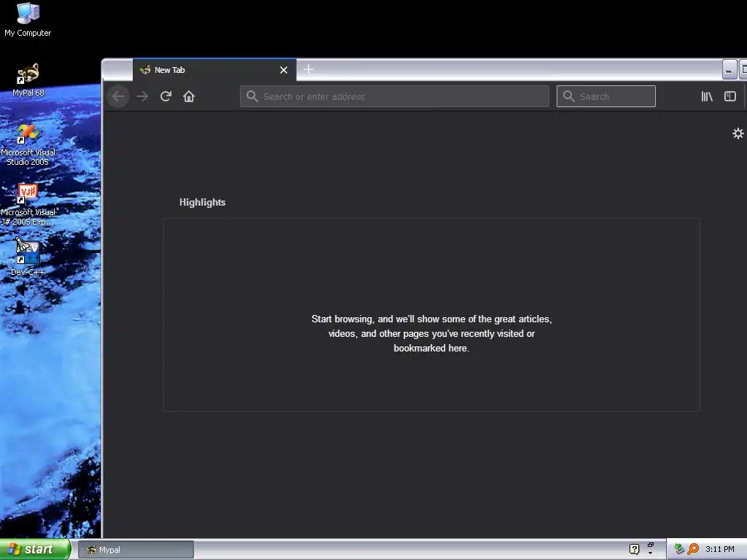The image size is (747, 560).
Task: Open My Computer desktop icon
Action: [28, 20]
